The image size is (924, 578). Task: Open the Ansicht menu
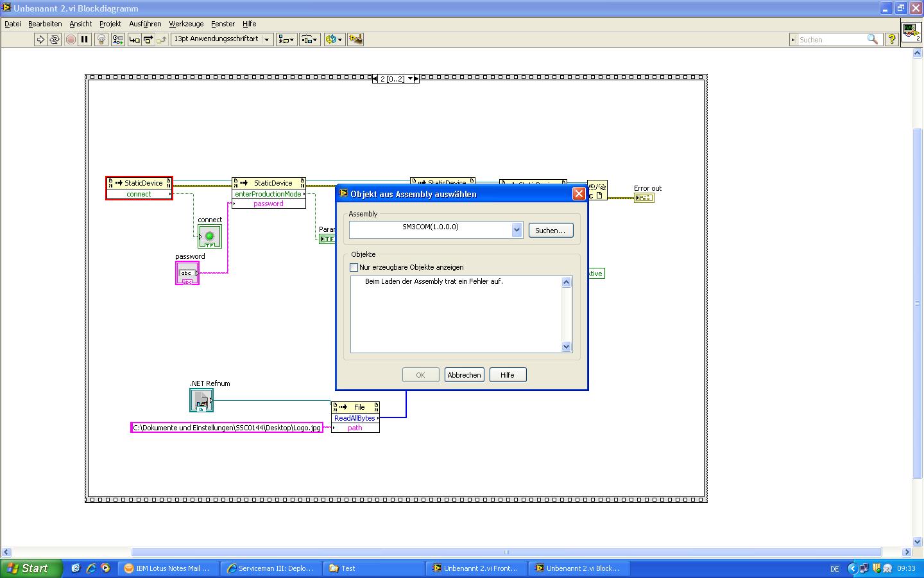click(81, 24)
